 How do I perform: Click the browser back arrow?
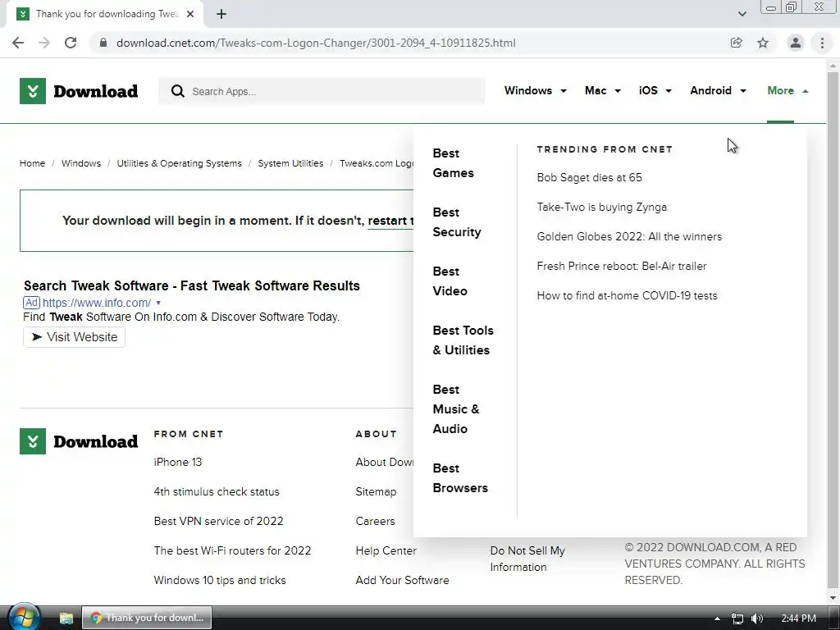pyautogui.click(x=18, y=43)
